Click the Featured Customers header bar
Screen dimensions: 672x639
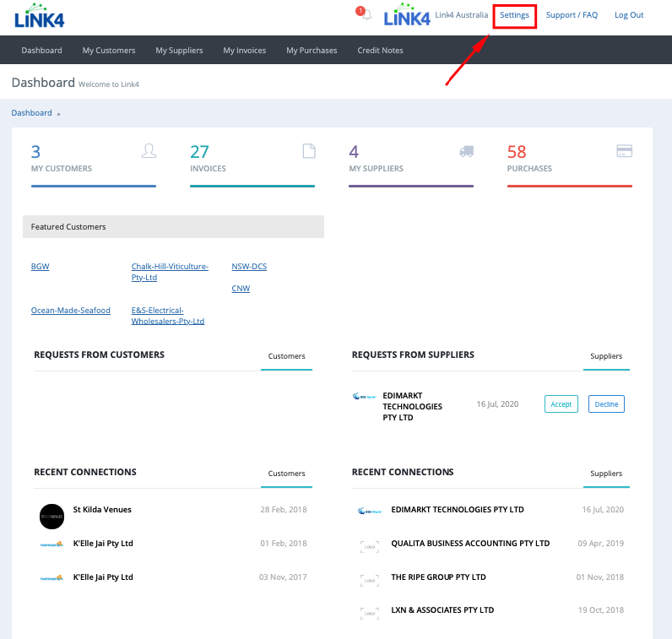[x=173, y=227]
